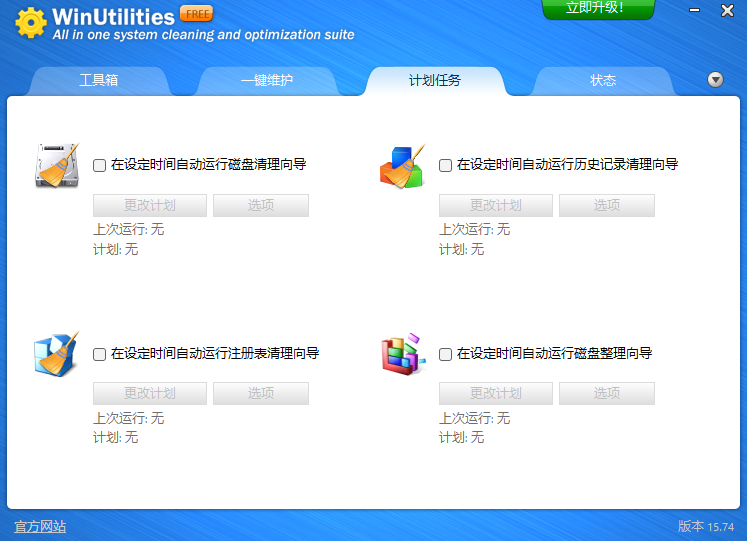Toggle scheduled 注册表清理向导 checkbox

(99, 354)
